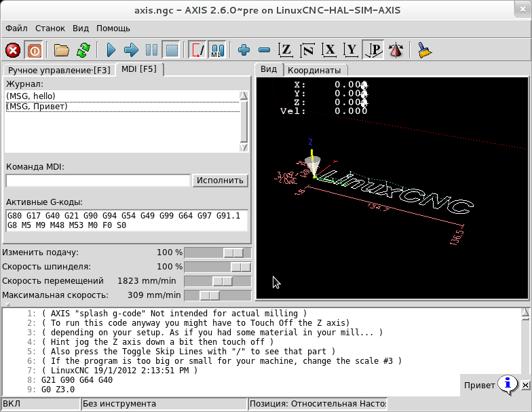Zoom out with the minus icon

tap(265, 50)
